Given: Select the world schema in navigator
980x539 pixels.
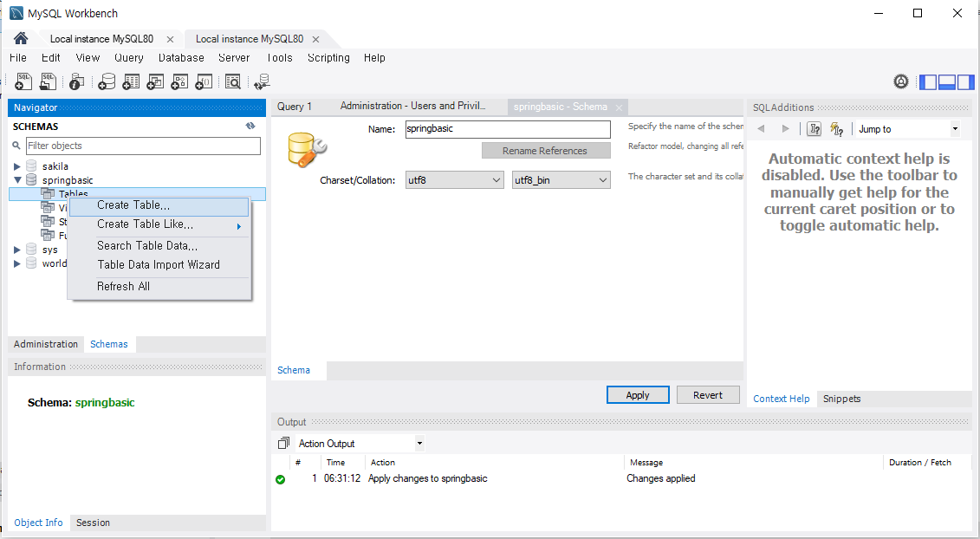Looking at the screenshot, I should 55,263.
